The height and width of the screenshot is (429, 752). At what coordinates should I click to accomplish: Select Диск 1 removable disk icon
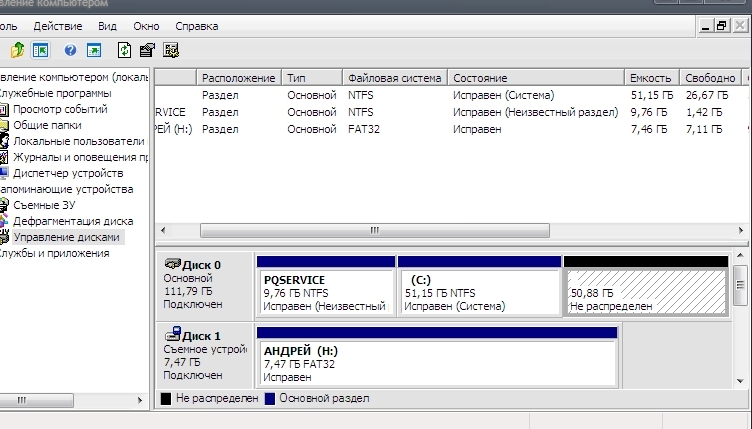[172, 337]
